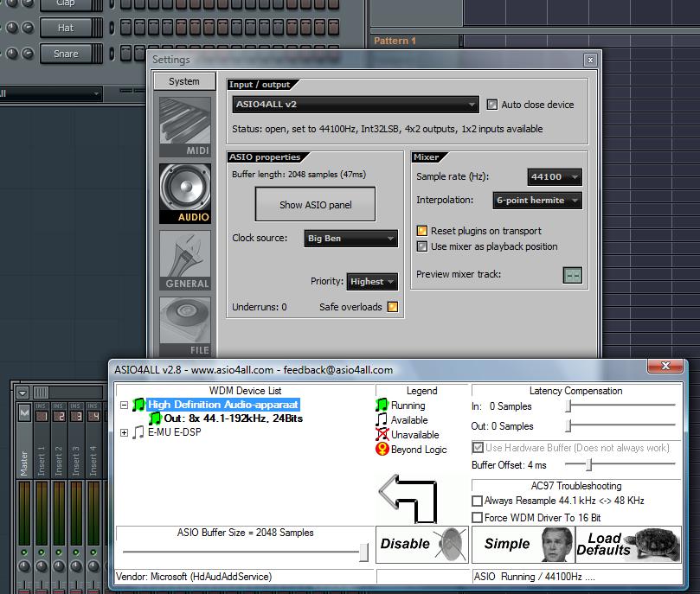Viewport: 700px width, 594px height.
Task: Open the Sample rate 44100 dropdown
Action: [555, 176]
